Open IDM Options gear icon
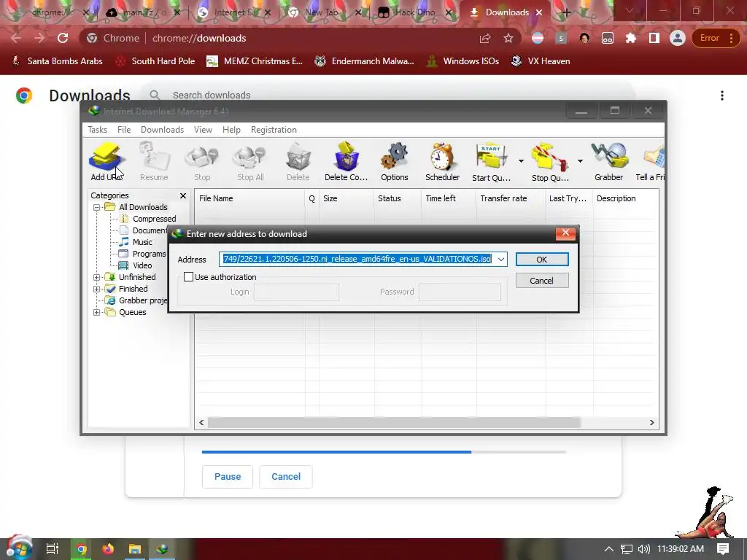This screenshot has height=560, width=747. (394, 161)
